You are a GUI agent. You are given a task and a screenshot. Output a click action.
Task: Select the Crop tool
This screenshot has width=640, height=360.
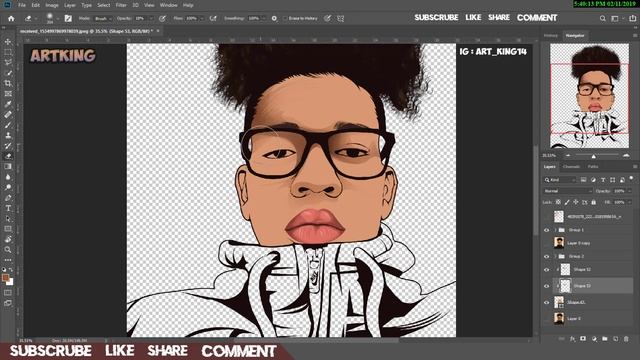[x=8, y=83]
